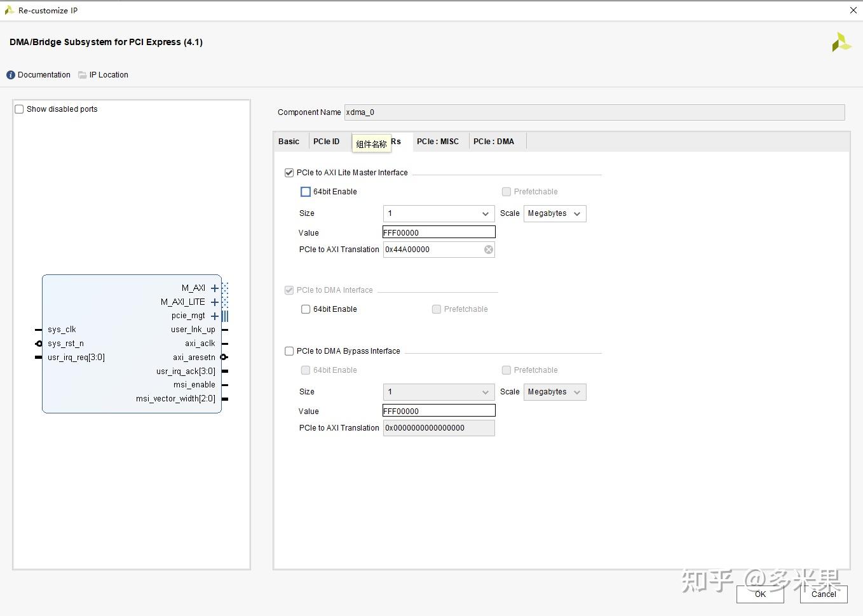Expand the M_AXI interface on the block diagram

coord(214,288)
